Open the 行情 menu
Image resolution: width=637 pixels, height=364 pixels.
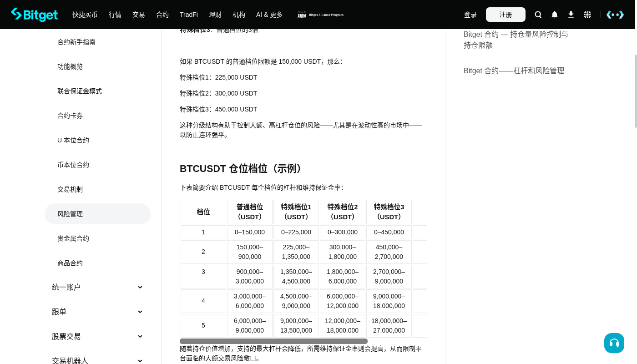click(x=115, y=15)
